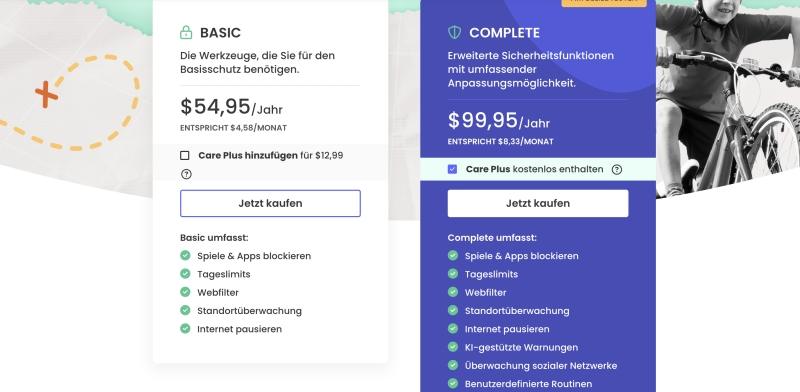Click the checkmark beside Überwachung sozialer Netzwerke
This screenshot has width=800, height=392.
click(x=453, y=365)
